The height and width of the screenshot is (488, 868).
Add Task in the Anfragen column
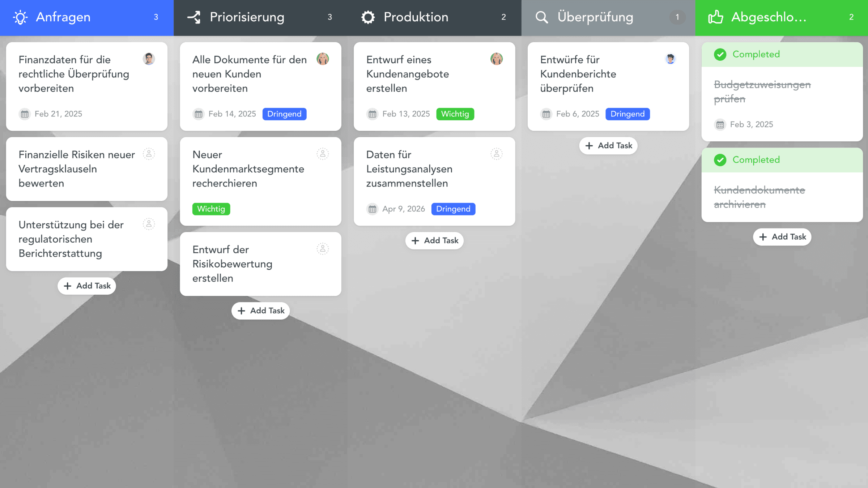point(87,286)
